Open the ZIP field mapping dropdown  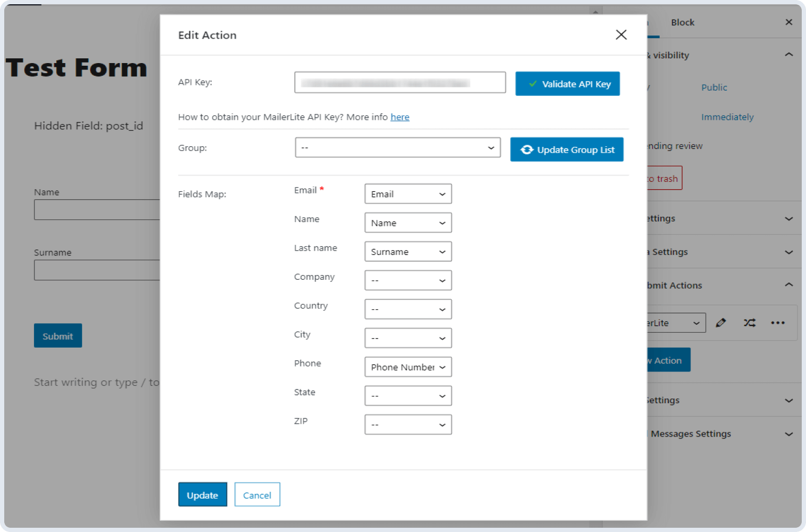408,424
